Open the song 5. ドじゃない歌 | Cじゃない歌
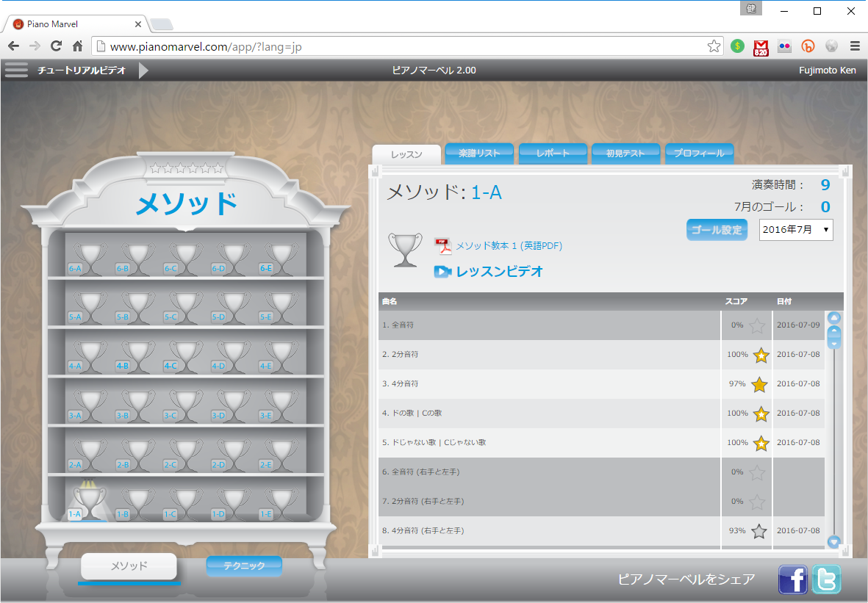This screenshot has width=868, height=603. (549, 443)
